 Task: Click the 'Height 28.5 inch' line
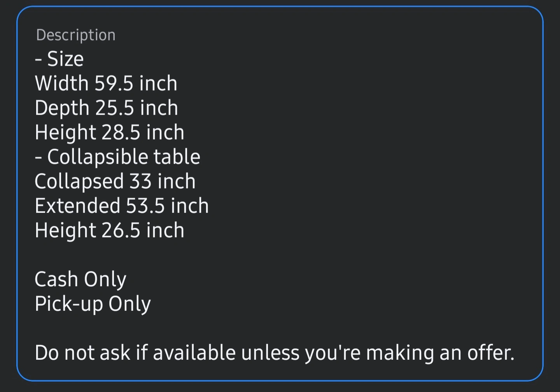pyautogui.click(x=109, y=132)
